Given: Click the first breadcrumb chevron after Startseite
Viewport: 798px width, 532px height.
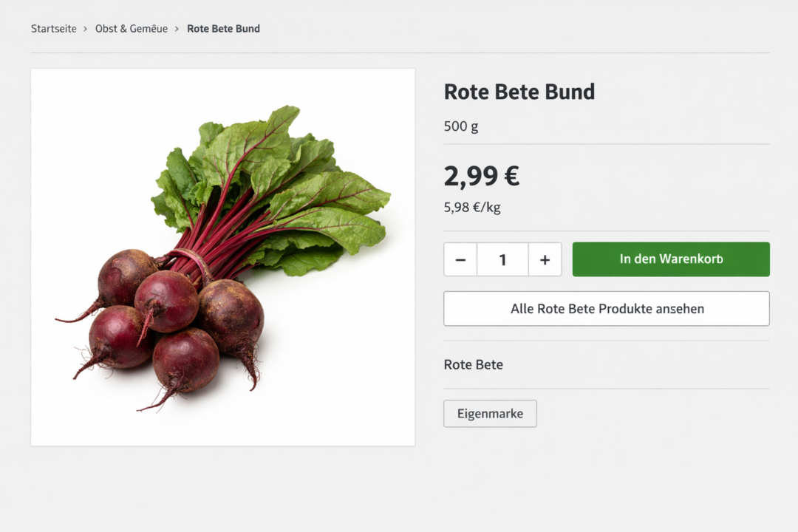Looking at the screenshot, I should [86, 29].
